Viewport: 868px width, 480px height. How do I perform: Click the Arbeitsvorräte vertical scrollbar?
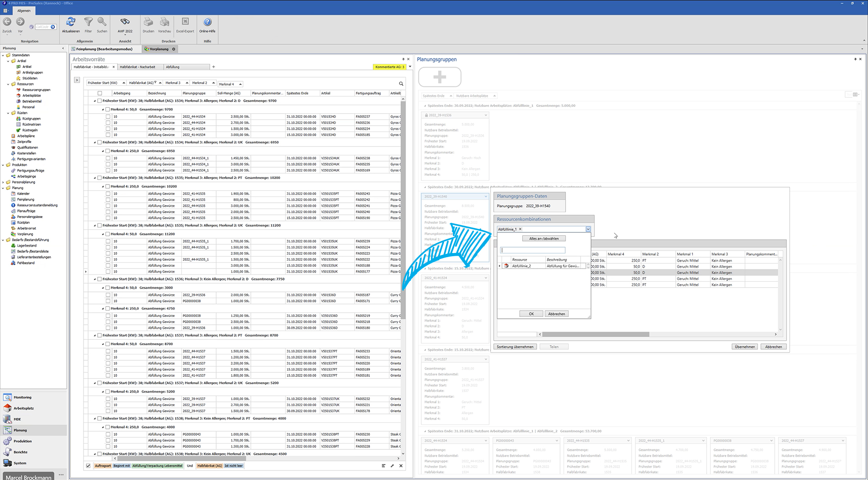[x=402, y=210]
